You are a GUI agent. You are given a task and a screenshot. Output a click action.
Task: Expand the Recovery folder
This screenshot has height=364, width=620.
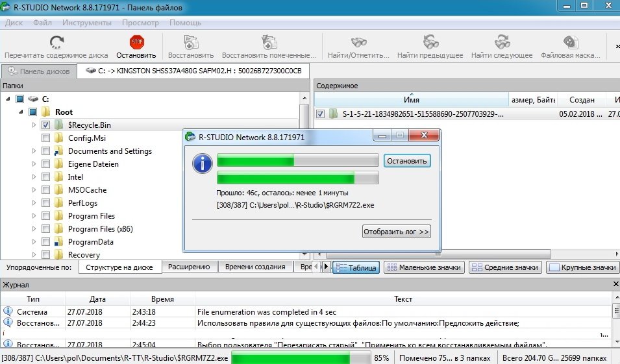[34, 254]
